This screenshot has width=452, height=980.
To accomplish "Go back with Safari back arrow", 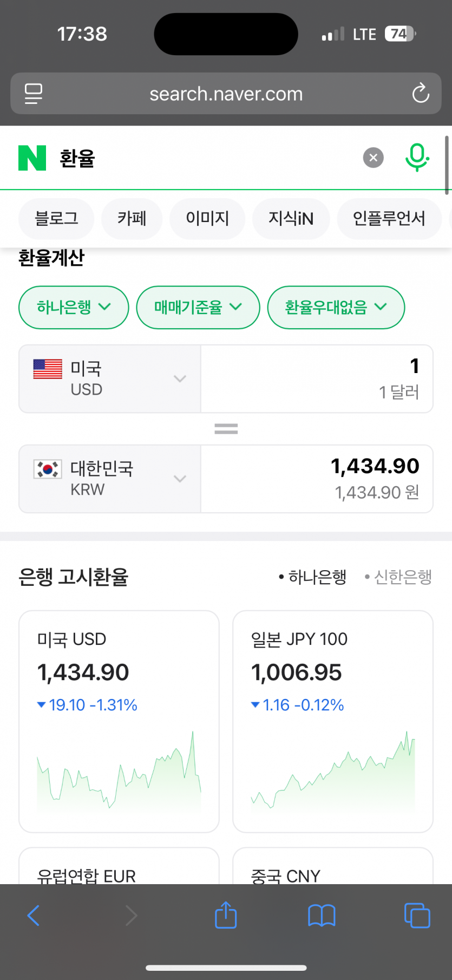I will (x=34, y=916).
